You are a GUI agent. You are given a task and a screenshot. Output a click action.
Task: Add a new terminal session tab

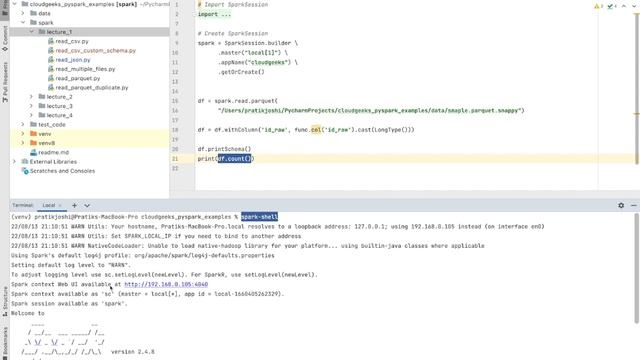pyautogui.click(x=74, y=205)
